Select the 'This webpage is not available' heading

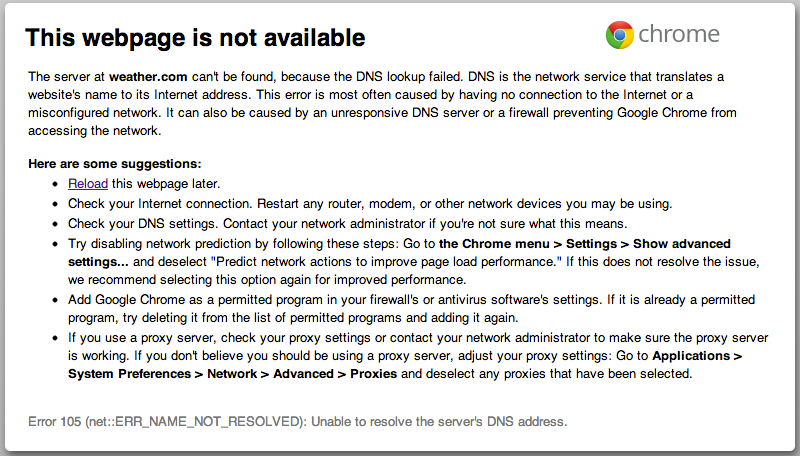pyautogui.click(x=195, y=38)
